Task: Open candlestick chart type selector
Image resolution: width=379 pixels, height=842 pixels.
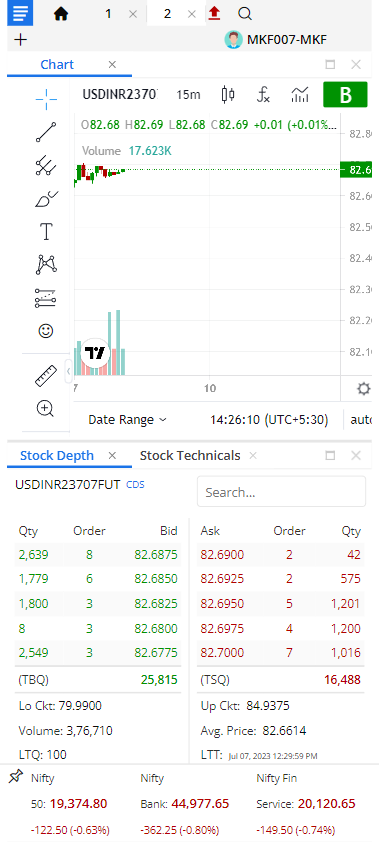Action: coord(228,95)
